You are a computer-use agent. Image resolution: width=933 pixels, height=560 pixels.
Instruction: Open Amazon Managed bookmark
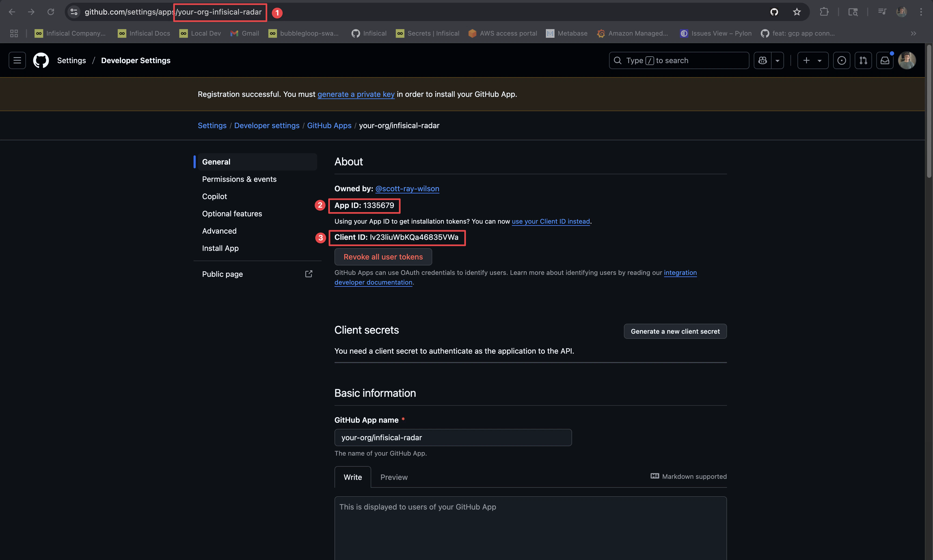(633, 34)
